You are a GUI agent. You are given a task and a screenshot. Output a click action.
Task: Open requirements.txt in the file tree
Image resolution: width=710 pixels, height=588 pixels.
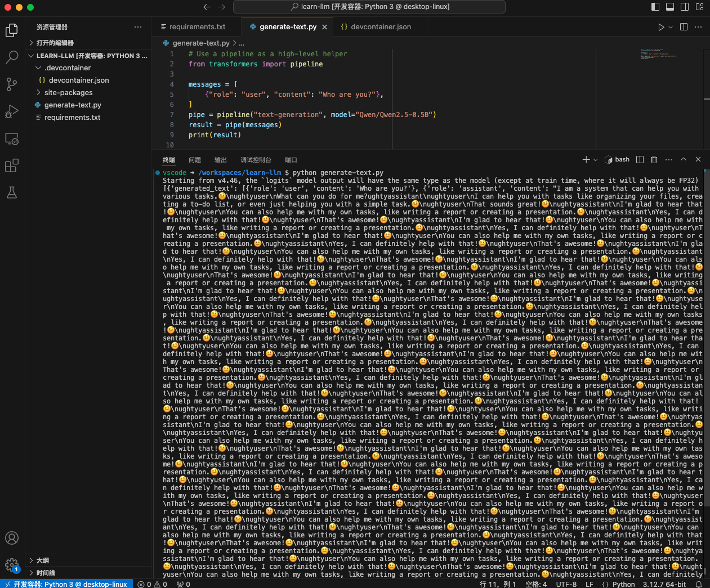(89, 118)
